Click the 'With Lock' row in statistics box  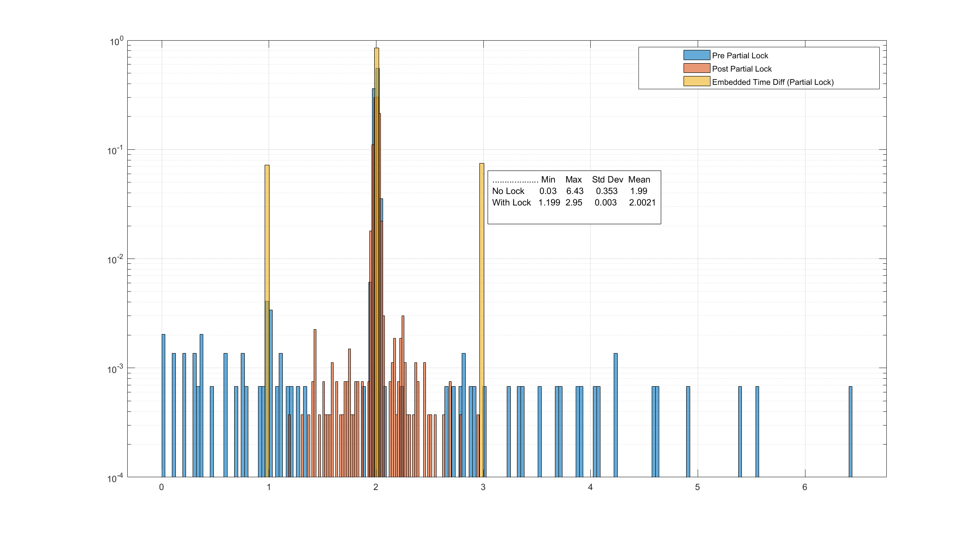pyautogui.click(x=511, y=202)
